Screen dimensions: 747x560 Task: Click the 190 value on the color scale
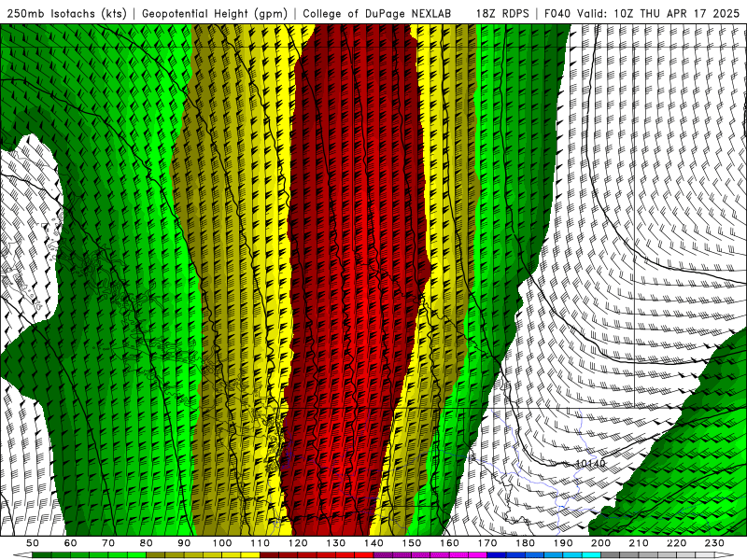pyautogui.click(x=563, y=543)
